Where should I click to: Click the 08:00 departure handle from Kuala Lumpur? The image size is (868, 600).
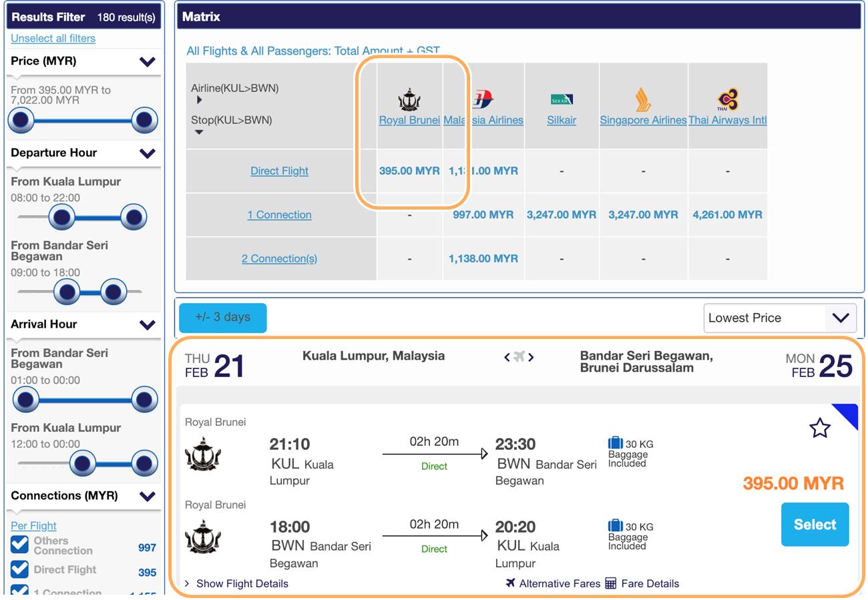pos(62,217)
